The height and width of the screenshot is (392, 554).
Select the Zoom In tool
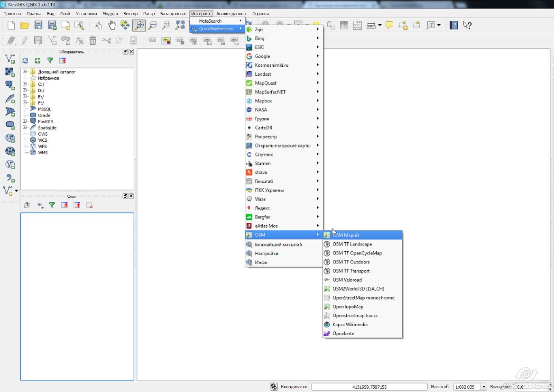coord(138,24)
